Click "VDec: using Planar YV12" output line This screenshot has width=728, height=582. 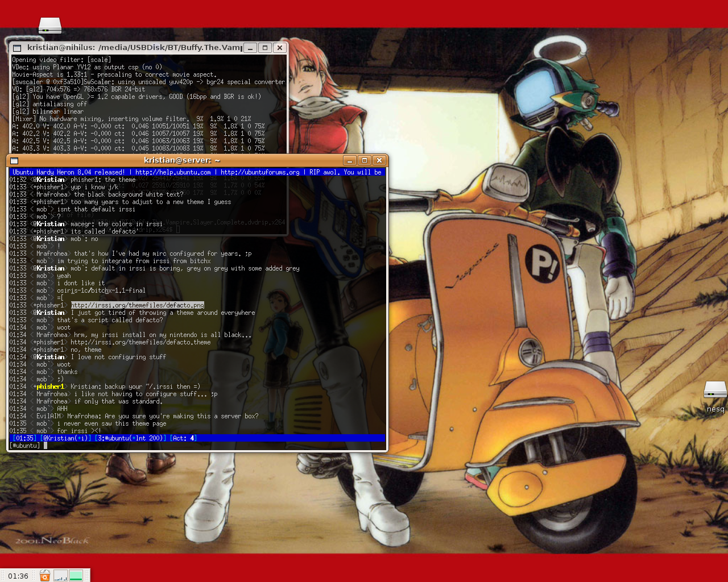87,67
